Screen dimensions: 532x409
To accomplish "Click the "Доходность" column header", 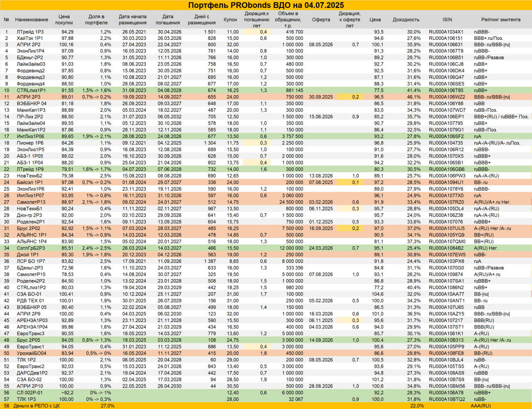I will pyautogui.click(x=406, y=20).
